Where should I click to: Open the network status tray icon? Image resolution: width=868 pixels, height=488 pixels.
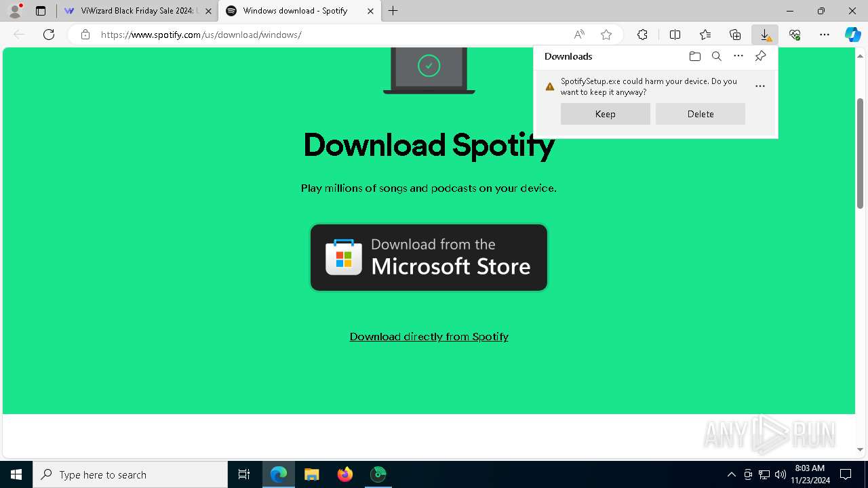click(x=764, y=474)
